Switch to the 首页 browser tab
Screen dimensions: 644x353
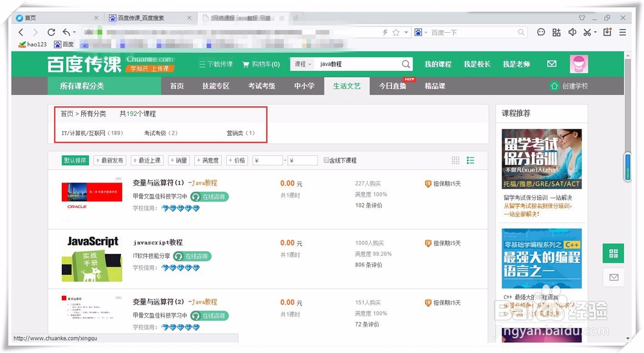click(57, 17)
